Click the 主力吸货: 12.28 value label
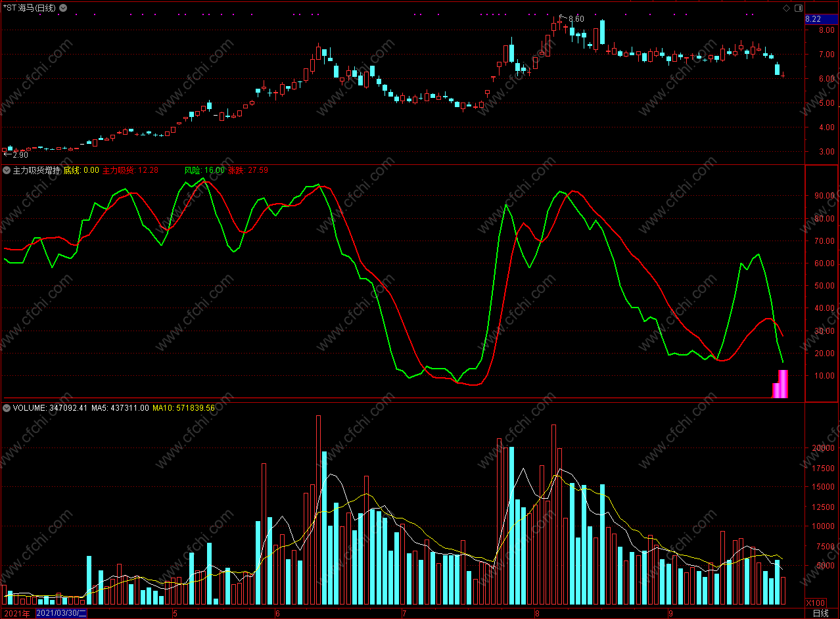The width and height of the screenshot is (840, 619). click(x=131, y=170)
